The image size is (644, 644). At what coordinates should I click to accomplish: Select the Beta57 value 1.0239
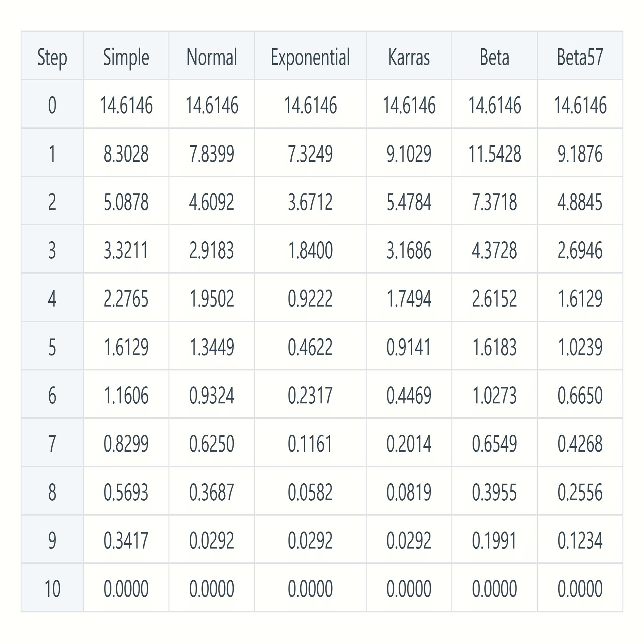(580, 347)
